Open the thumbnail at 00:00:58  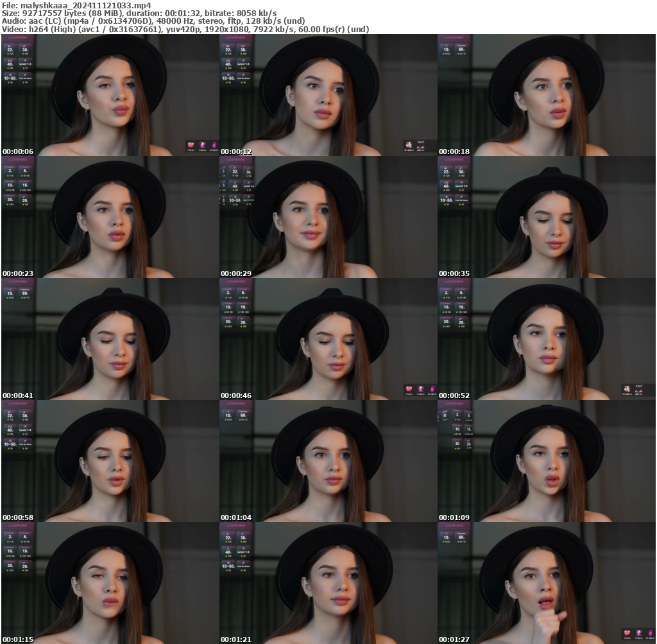(x=110, y=461)
